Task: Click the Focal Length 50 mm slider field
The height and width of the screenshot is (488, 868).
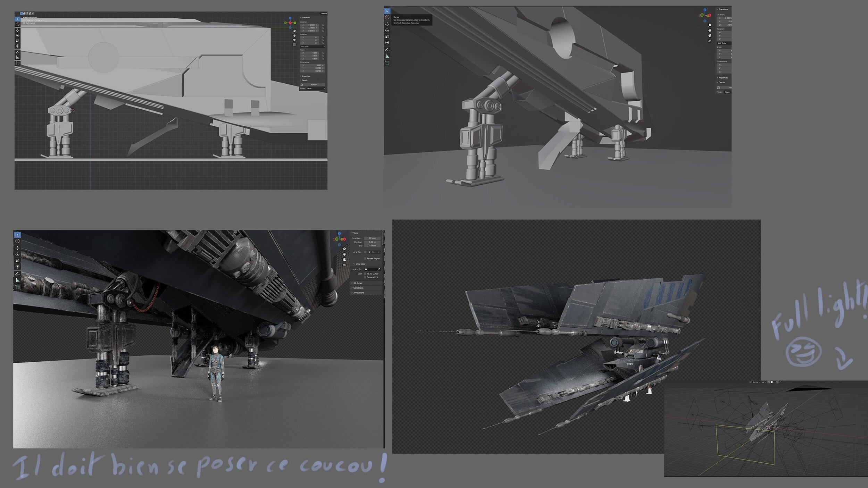Action: [372, 238]
